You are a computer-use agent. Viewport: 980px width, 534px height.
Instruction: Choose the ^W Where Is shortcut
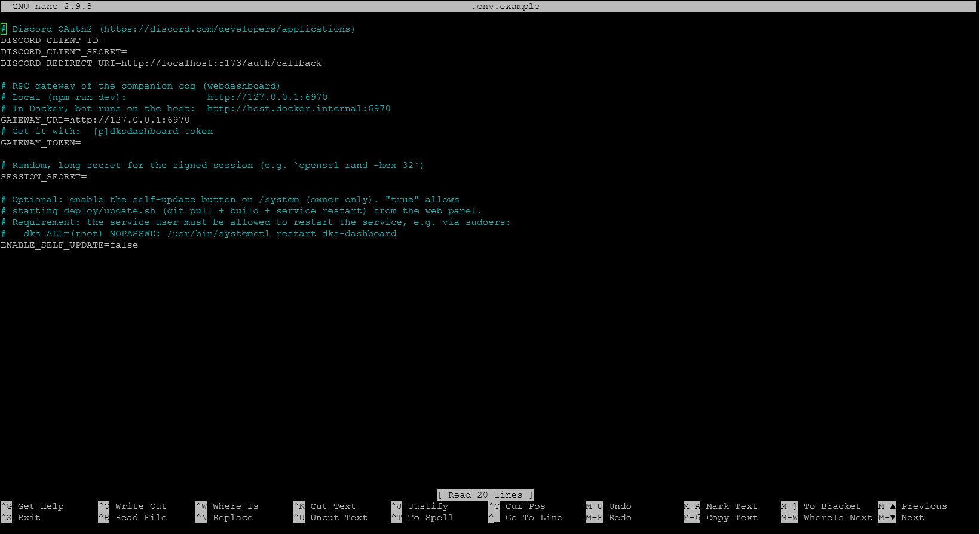pyautogui.click(x=228, y=506)
